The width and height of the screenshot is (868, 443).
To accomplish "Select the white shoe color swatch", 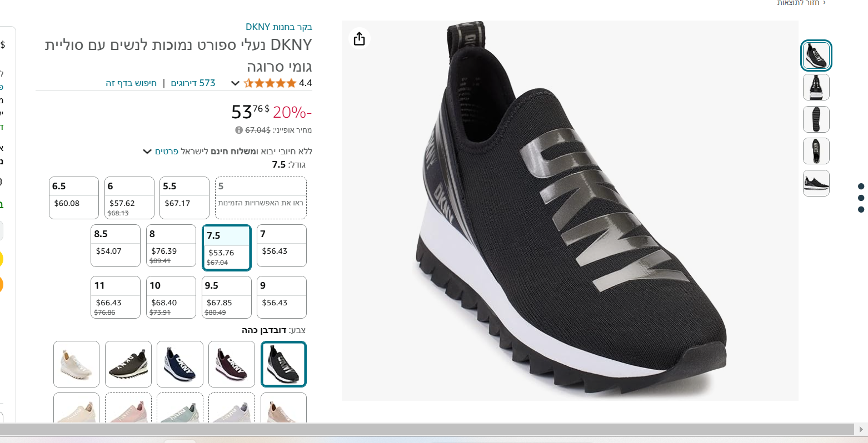I will (x=77, y=364).
